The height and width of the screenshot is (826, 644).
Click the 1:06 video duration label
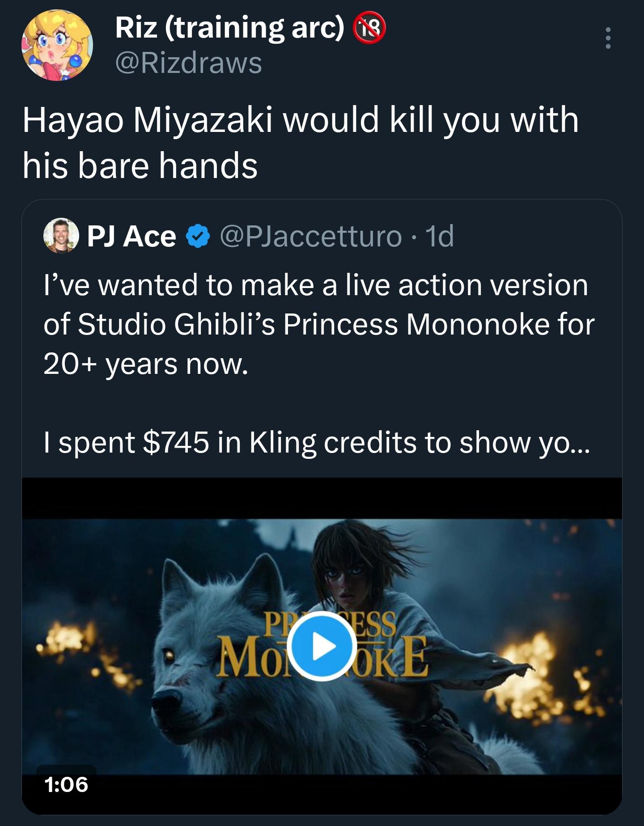[x=66, y=784]
